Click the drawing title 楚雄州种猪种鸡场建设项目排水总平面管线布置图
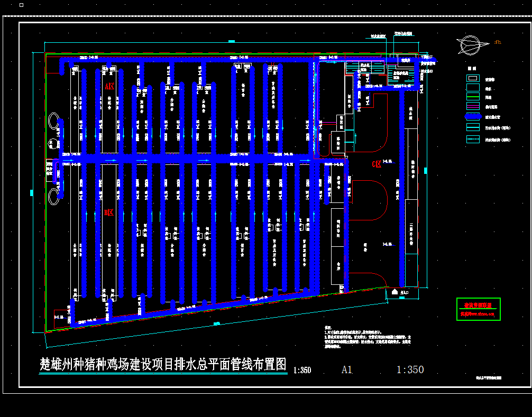The height and width of the screenshot is (417, 532). pyautogui.click(x=163, y=365)
